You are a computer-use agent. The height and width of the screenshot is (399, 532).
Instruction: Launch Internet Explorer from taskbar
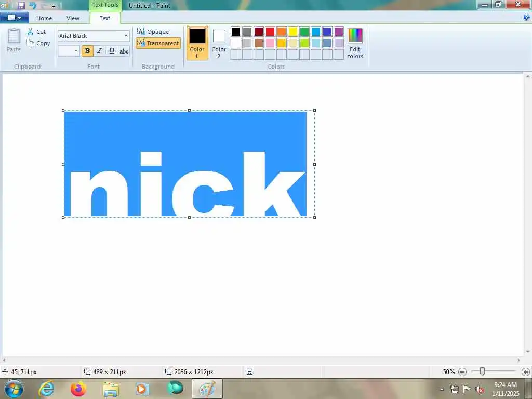point(46,389)
